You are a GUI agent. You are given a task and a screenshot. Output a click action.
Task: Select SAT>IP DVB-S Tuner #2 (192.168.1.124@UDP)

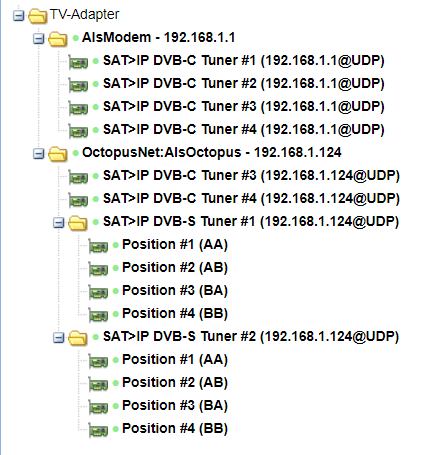coord(251,337)
